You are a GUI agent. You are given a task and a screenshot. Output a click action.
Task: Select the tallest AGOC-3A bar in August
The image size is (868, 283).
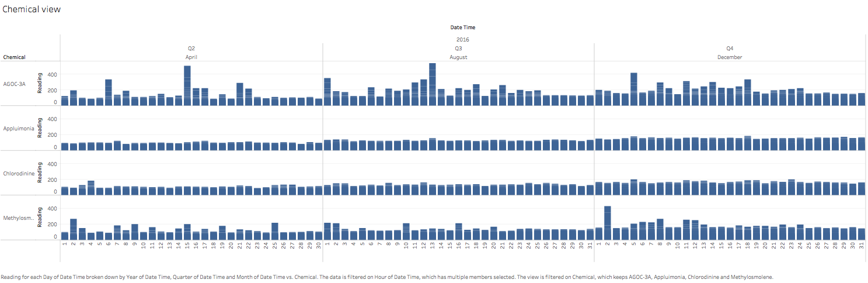click(432, 84)
